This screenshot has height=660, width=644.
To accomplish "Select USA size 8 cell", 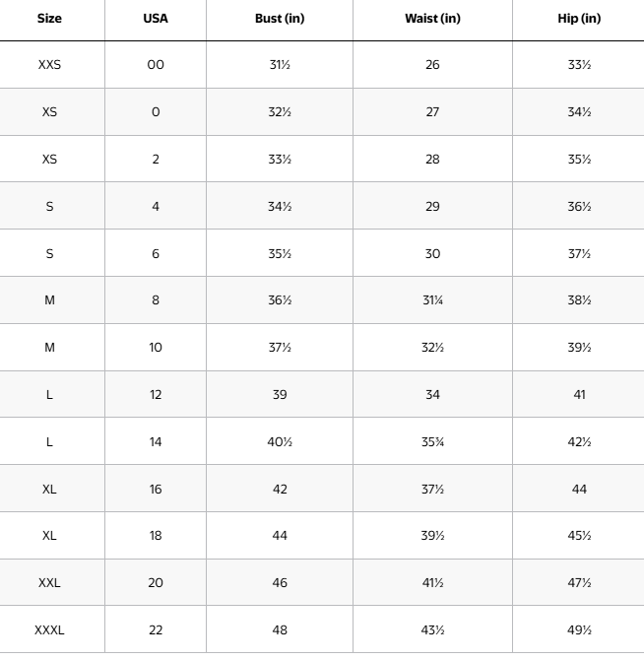I will 156,300.
